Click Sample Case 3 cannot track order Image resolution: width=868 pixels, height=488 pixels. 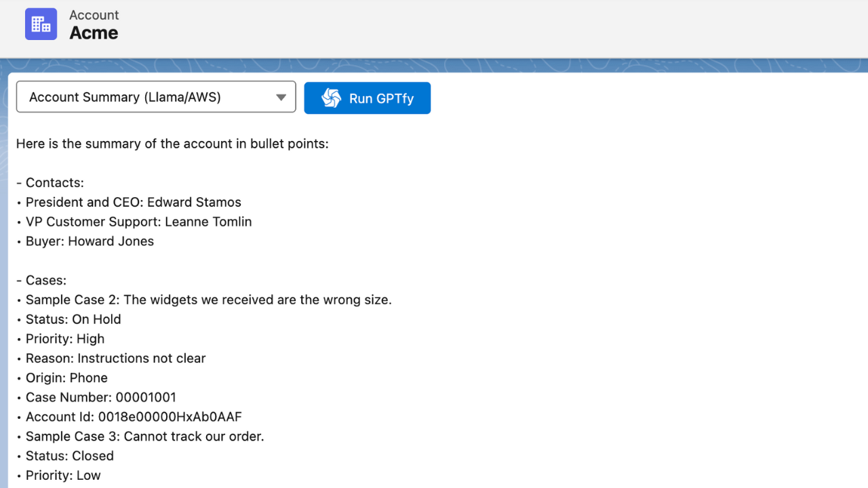coord(144,436)
